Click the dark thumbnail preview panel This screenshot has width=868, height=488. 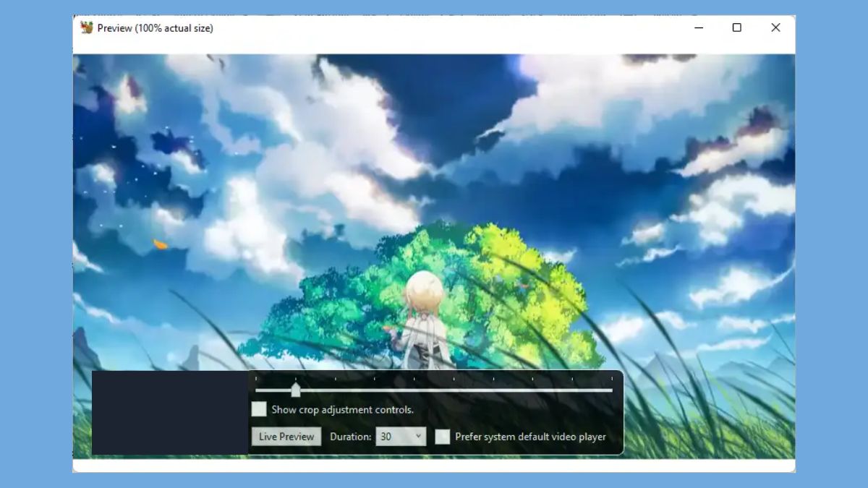pos(170,413)
